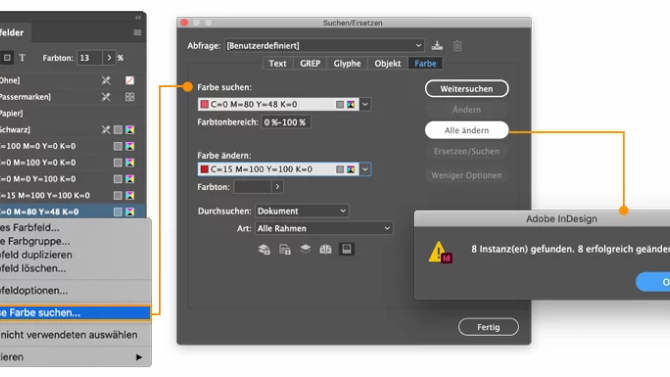Click the Farbton value field showing 13
The width and height of the screenshot is (670, 377).
(x=89, y=58)
